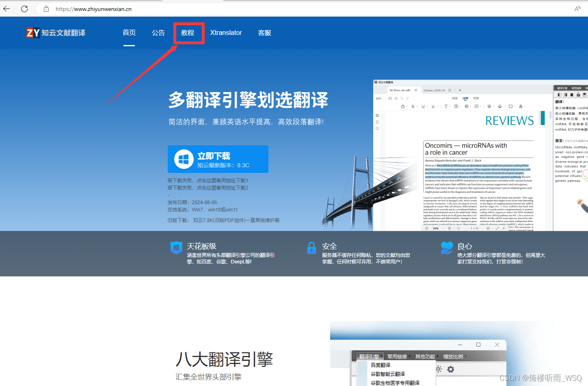Select the rectangle shape tool in preview

(x=510, y=106)
